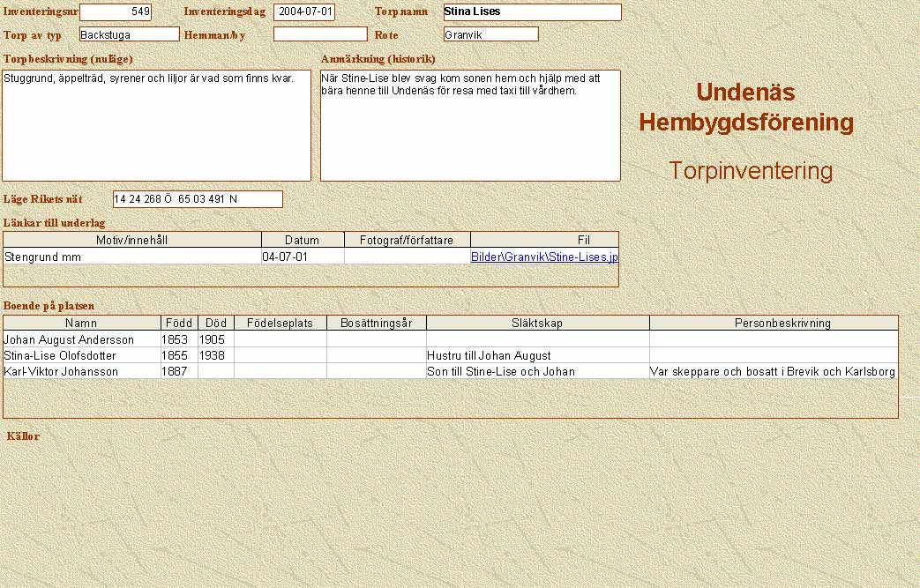
Task: Click the Torp namn field Stina Lises
Action: pos(532,12)
